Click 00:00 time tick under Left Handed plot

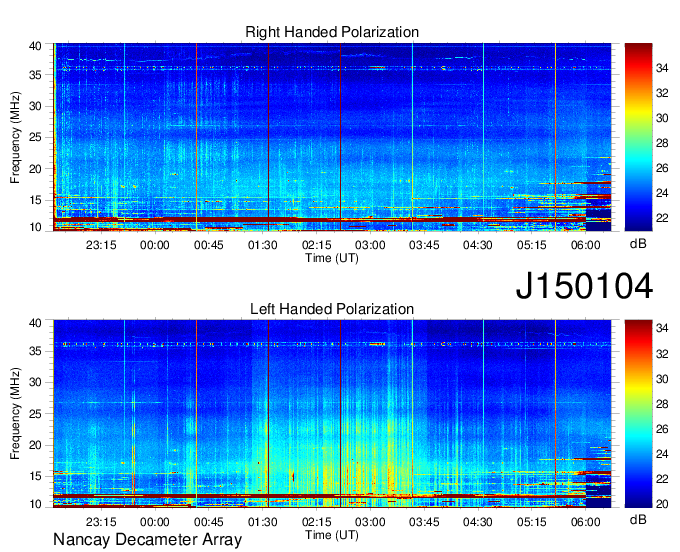click(x=155, y=522)
